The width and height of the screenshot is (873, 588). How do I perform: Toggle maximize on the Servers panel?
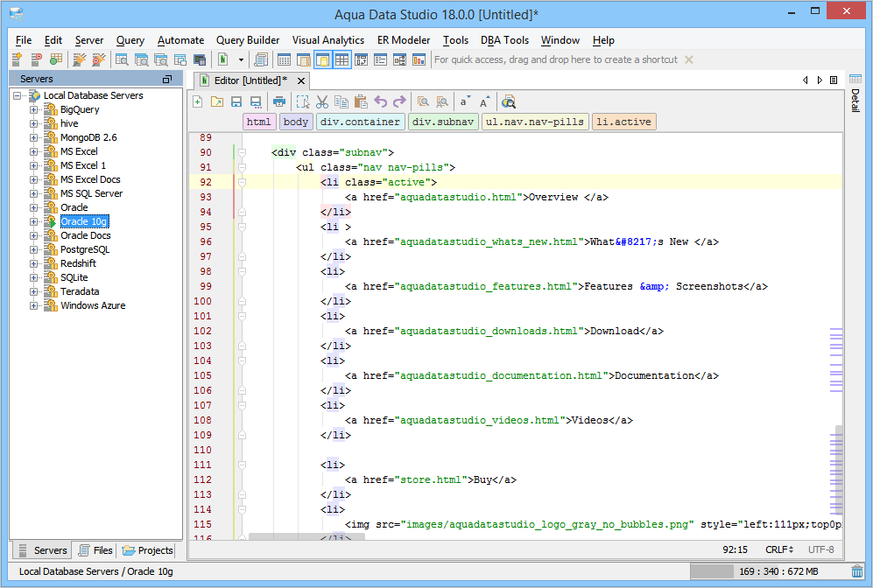(166, 79)
